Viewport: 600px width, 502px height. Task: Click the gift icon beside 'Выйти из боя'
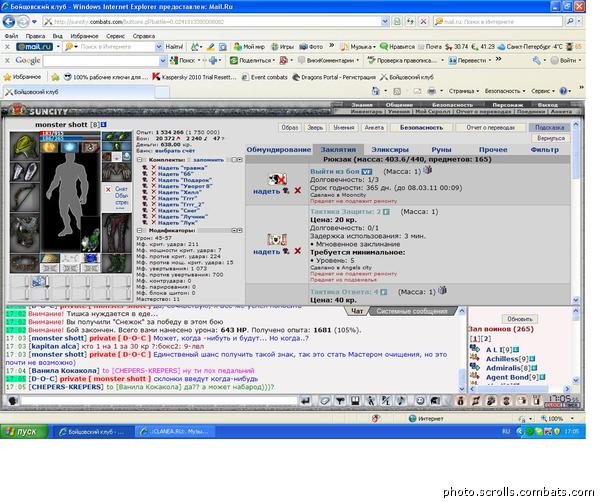427,170
